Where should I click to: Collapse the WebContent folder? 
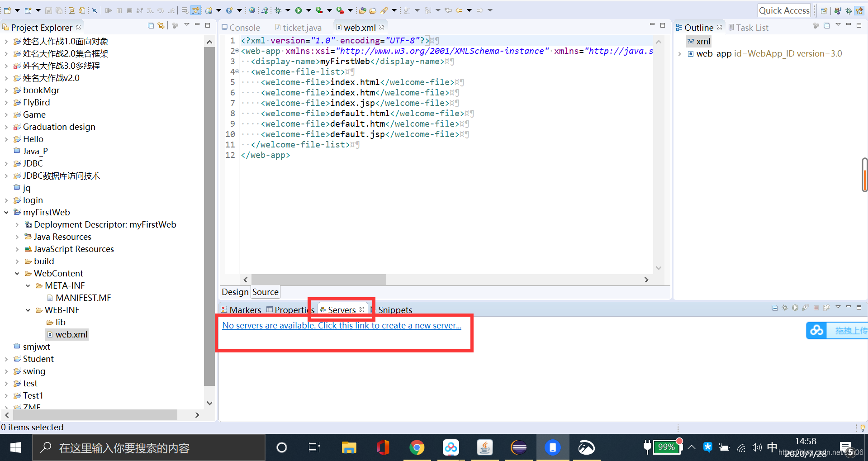tap(17, 274)
